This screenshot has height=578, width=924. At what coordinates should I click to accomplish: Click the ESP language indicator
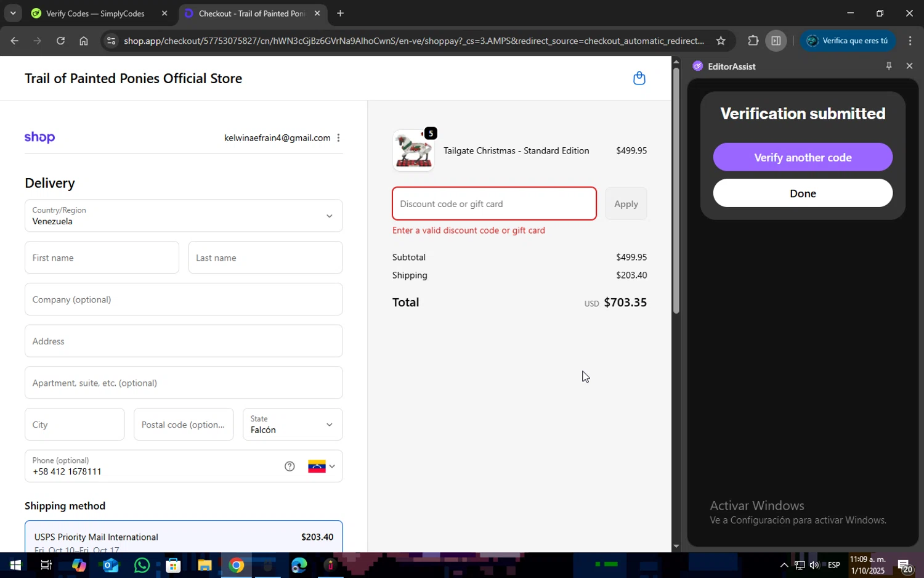(x=833, y=565)
